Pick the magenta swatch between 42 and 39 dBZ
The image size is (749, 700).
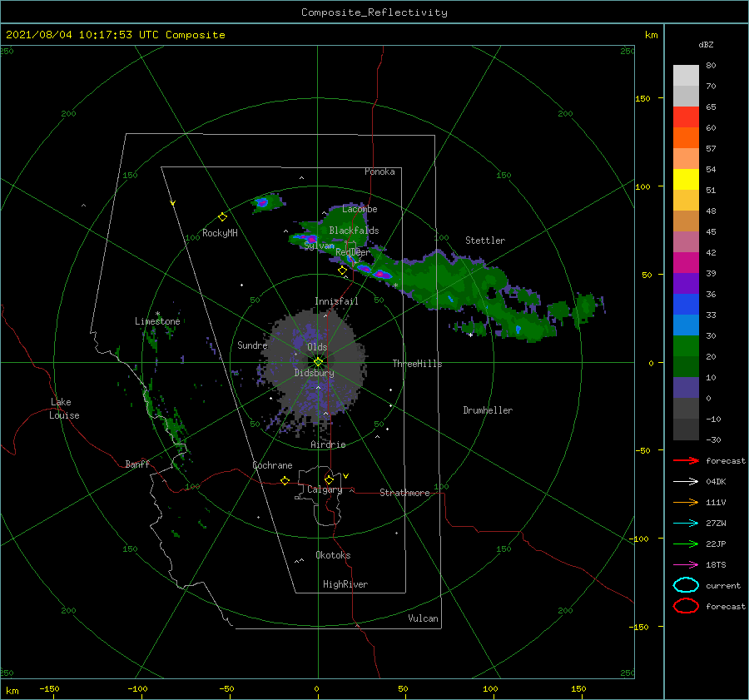coord(686,263)
